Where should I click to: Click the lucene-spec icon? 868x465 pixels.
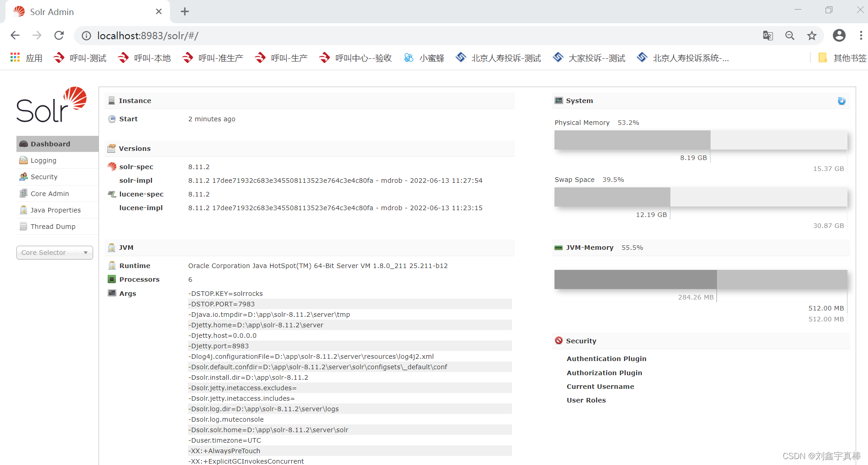click(112, 194)
